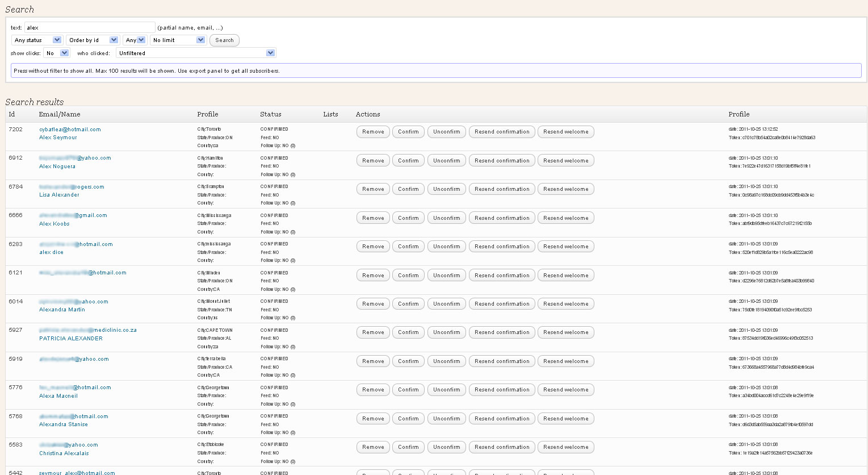Image resolution: width=868 pixels, height=475 pixels.
Task: Resend confirmation for subscriber id 5919
Action: (x=502, y=361)
